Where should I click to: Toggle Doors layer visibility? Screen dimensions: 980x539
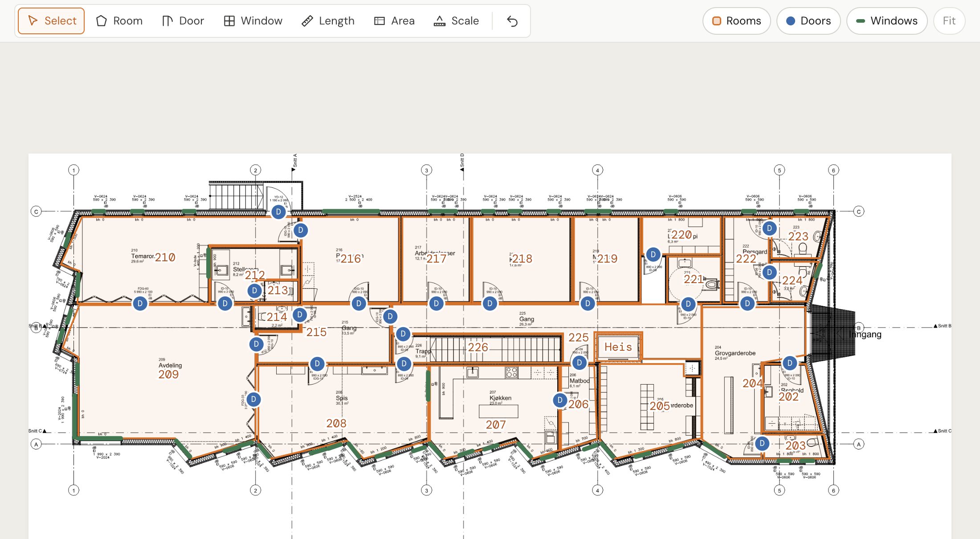pos(808,21)
